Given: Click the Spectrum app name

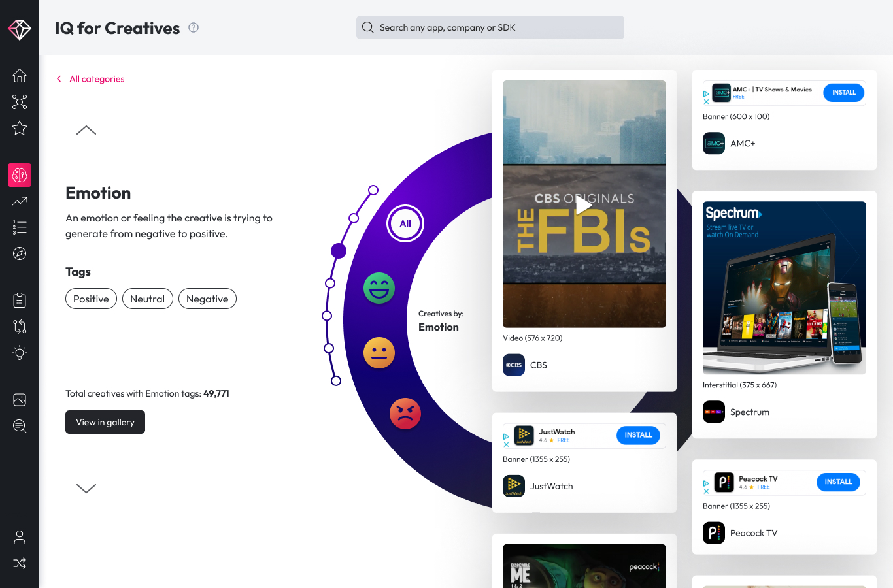Looking at the screenshot, I should coord(750,412).
